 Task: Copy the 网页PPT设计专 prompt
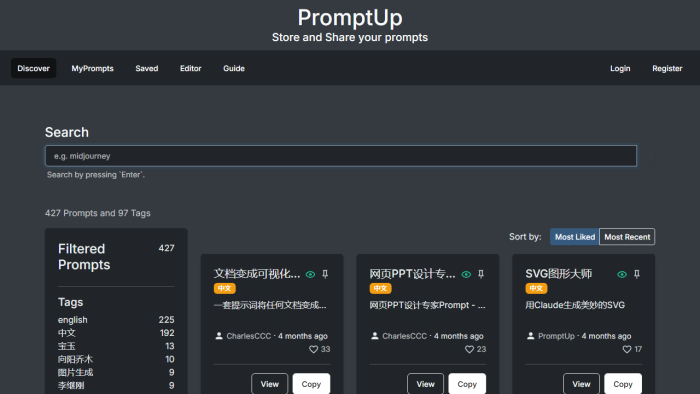pos(467,384)
